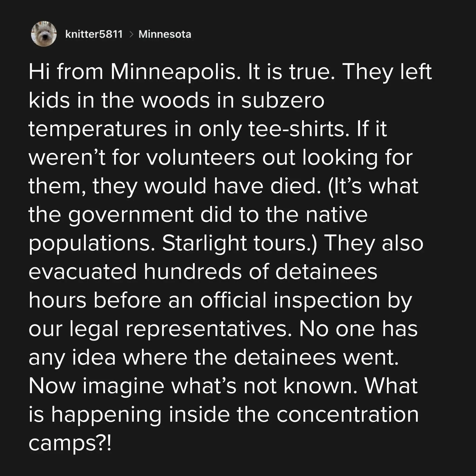Viewport: 476px width, 476px height.
Task: Go to the Minnesota community
Action: tap(165, 34)
